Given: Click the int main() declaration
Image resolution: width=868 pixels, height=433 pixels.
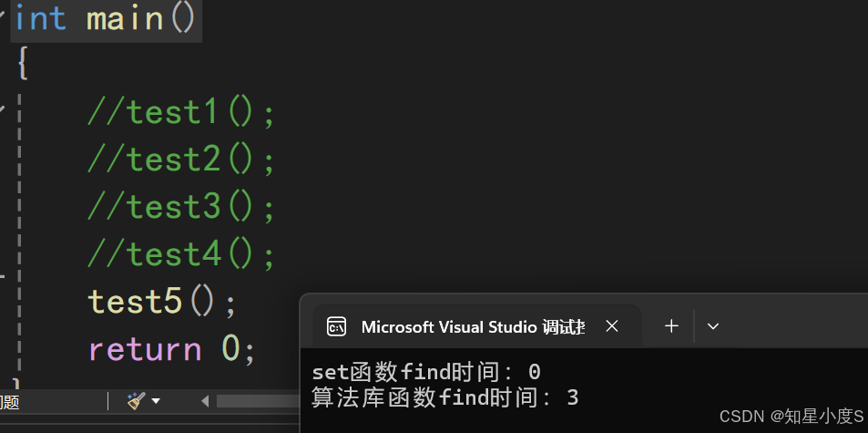Looking at the screenshot, I should [106, 18].
